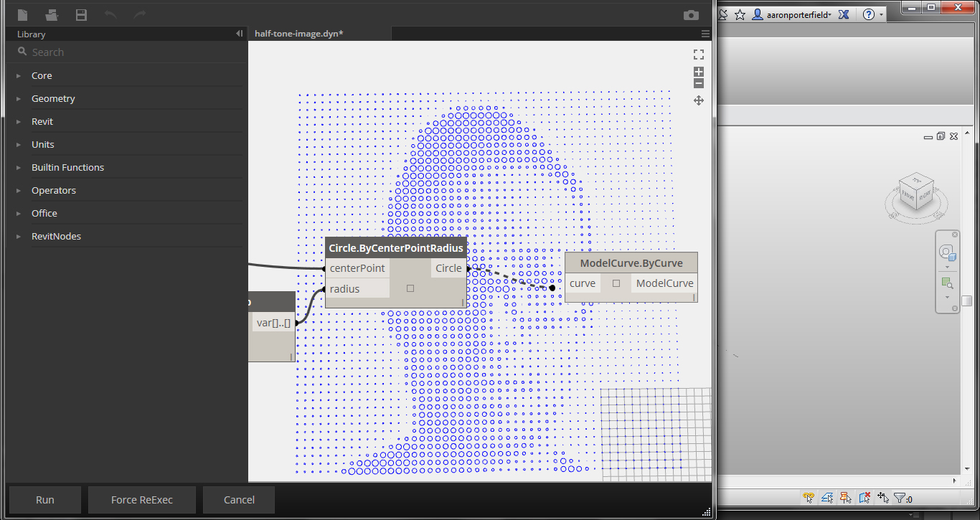Click the Library search field
Screen dimensions: 980x520
(126, 52)
